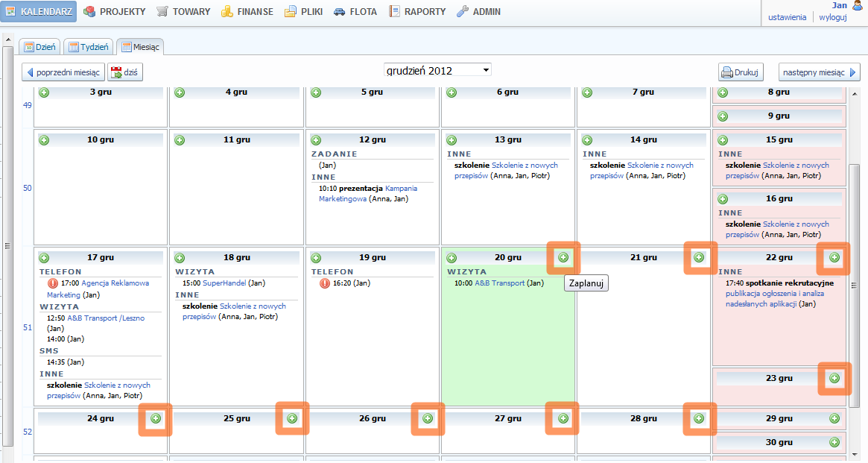Screen dimensions: 868x463
Task: Click the następny miesiąc button
Action: point(819,72)
